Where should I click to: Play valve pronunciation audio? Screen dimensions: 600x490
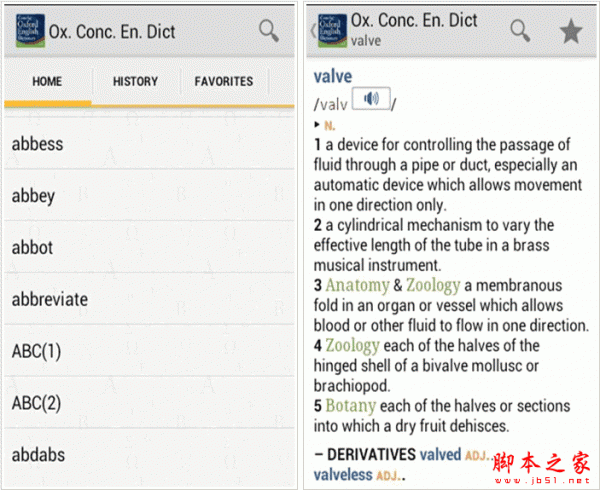(371, 99)
